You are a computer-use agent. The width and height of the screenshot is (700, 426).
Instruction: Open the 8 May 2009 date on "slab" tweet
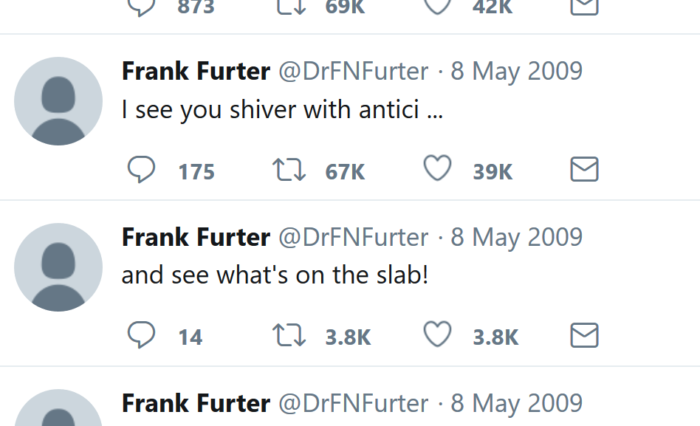click(516, 238)
